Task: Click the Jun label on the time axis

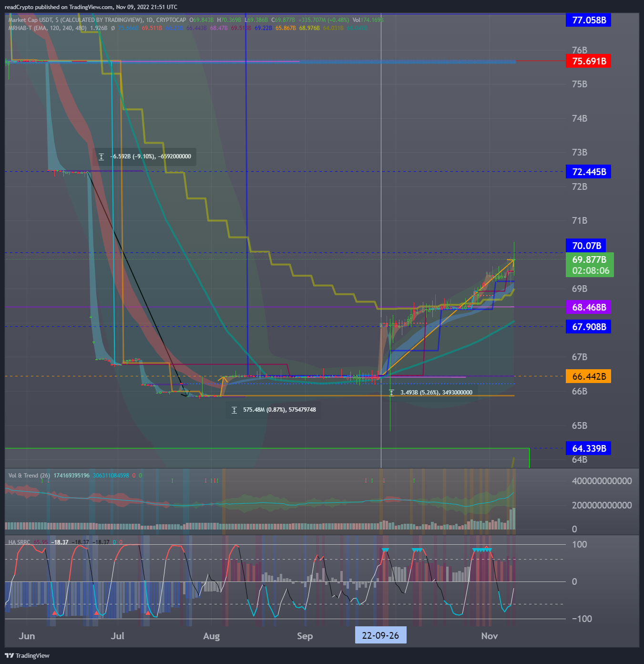Action: (27, 636)
